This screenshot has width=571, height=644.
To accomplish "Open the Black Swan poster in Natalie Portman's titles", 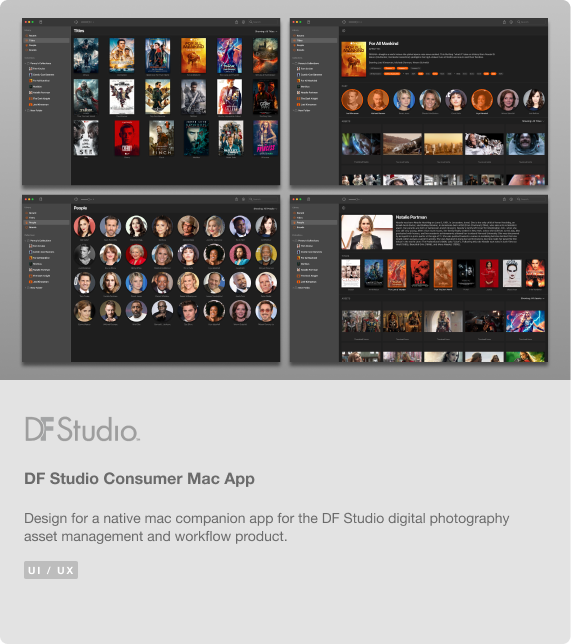I will click(512, 273).
